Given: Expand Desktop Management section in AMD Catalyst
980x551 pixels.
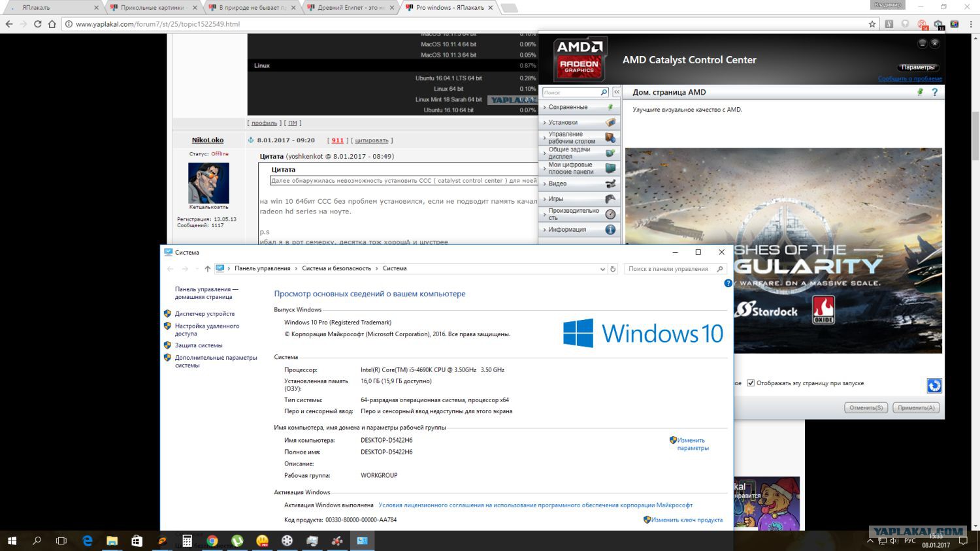Looking at the screenshot, I should coord(579,138).
